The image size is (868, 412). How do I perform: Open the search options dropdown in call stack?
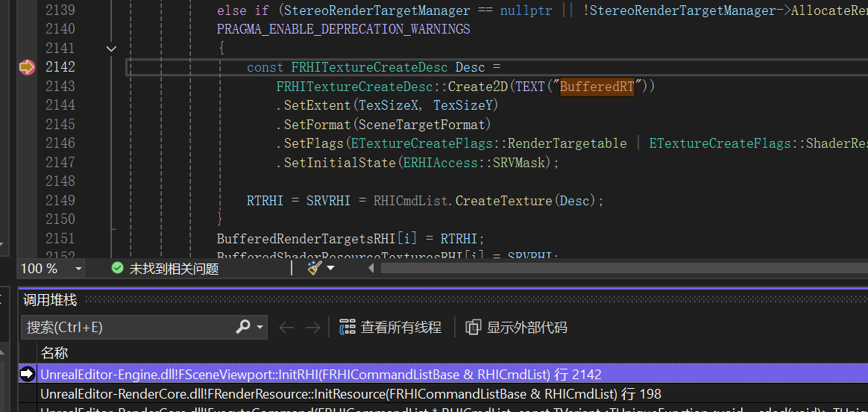click(x=260, y=327)
